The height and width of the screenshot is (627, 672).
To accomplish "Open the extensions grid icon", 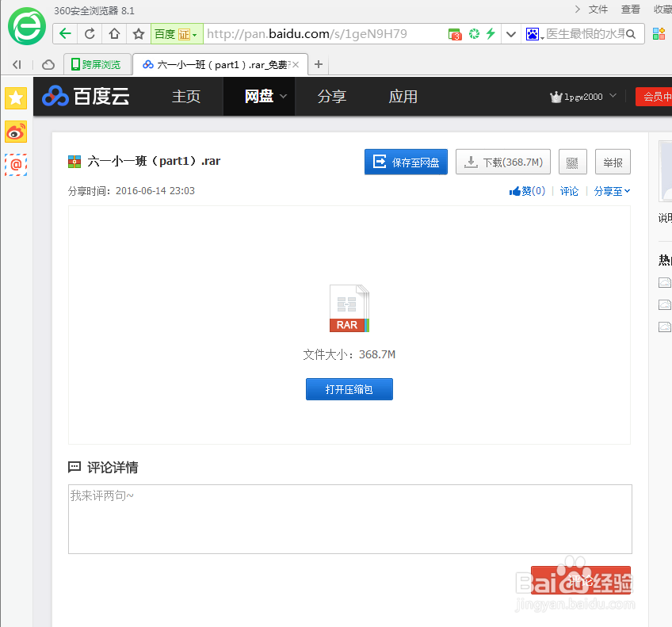I will 659,34.
